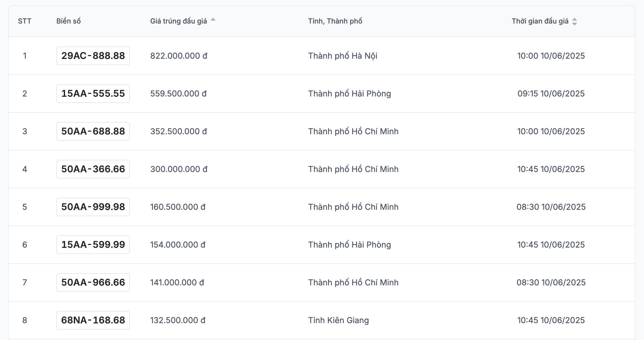Screen dimensions: 644x340
Task: Select price 141.000.000 đ
Action: pyautogui.click(x=177, y=282)
